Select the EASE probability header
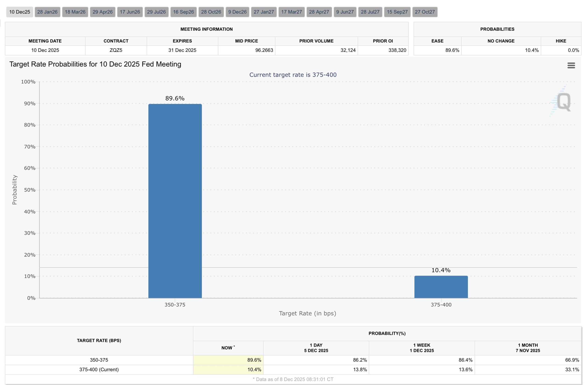Image resolution: width=588 pixels, height=385 pixels. tap(438, 41)
